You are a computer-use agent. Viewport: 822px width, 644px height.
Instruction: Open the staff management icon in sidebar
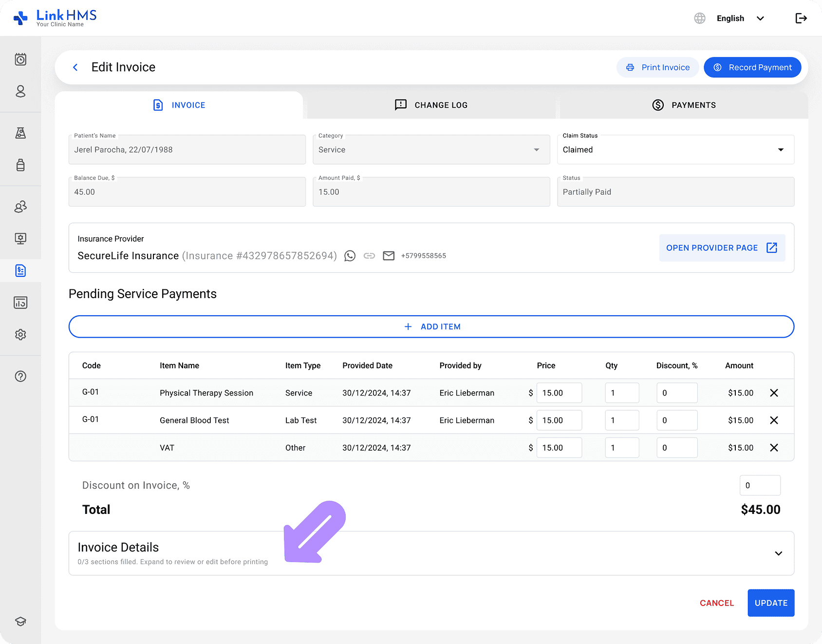click(20, 207)
